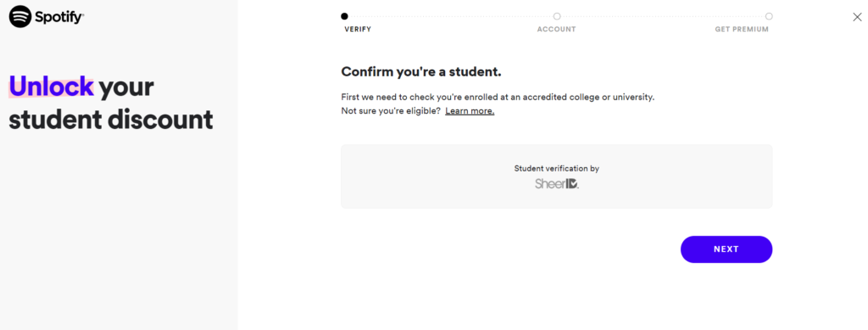Select the Account step circle

556,16
